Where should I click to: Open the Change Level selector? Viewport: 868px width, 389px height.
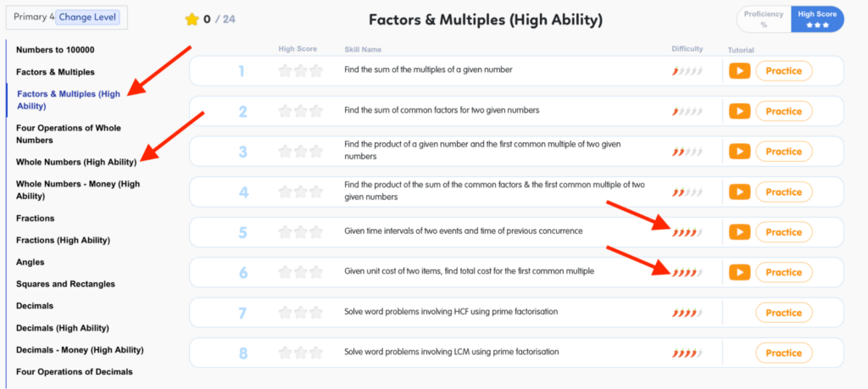[89, 17]
